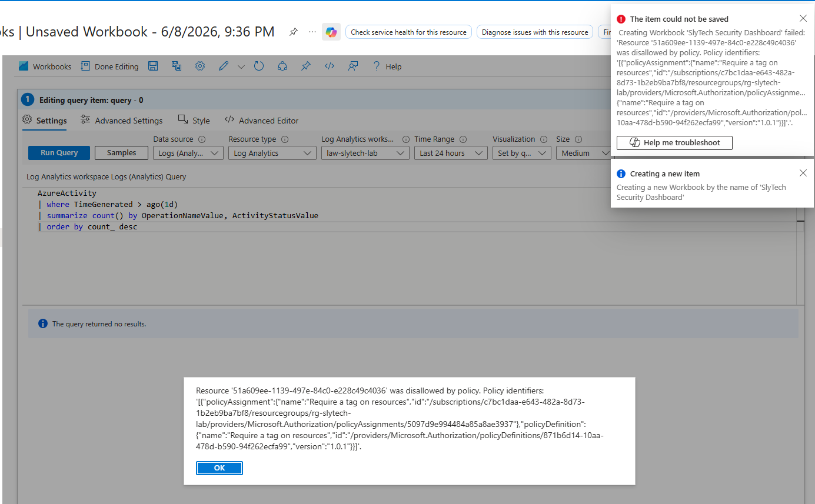The width and height of the screenshot is (815, 504).
Task: Click the Share workbook icon
Action: pos(282,66)
